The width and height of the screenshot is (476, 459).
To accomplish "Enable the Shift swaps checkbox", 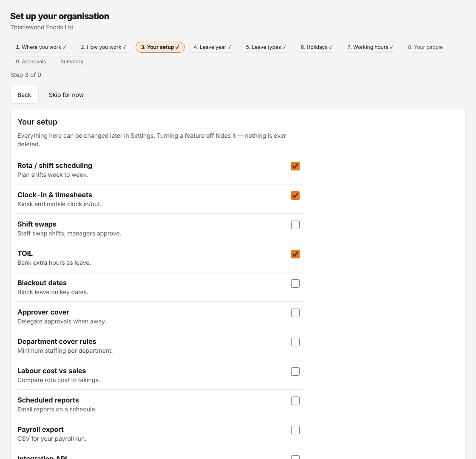I will coord(295,225).
